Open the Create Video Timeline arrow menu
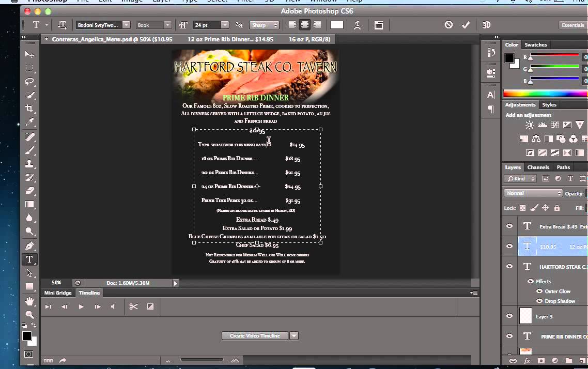This screenshot has height=369, width=588. [x=294, y=335]
